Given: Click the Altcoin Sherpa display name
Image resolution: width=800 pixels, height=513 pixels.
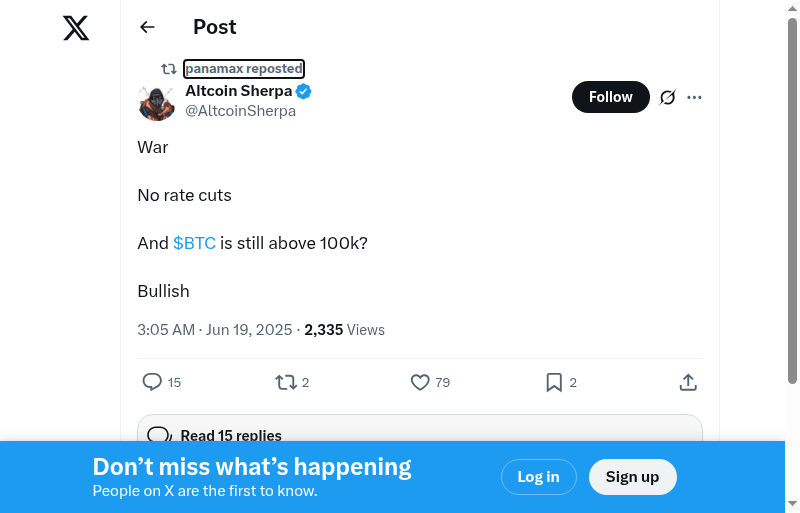Looking at the screenshot, I should [239, 91].
